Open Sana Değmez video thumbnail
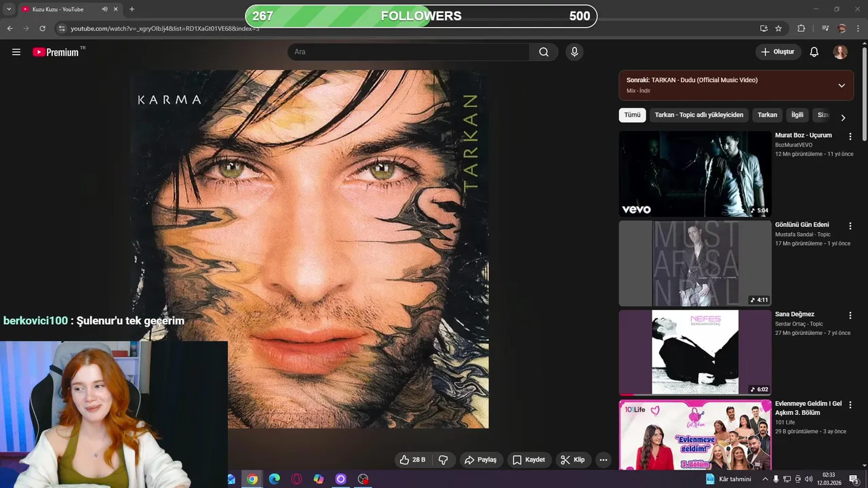The width and height of the screenshot is (868, 488). pos(695,352)
